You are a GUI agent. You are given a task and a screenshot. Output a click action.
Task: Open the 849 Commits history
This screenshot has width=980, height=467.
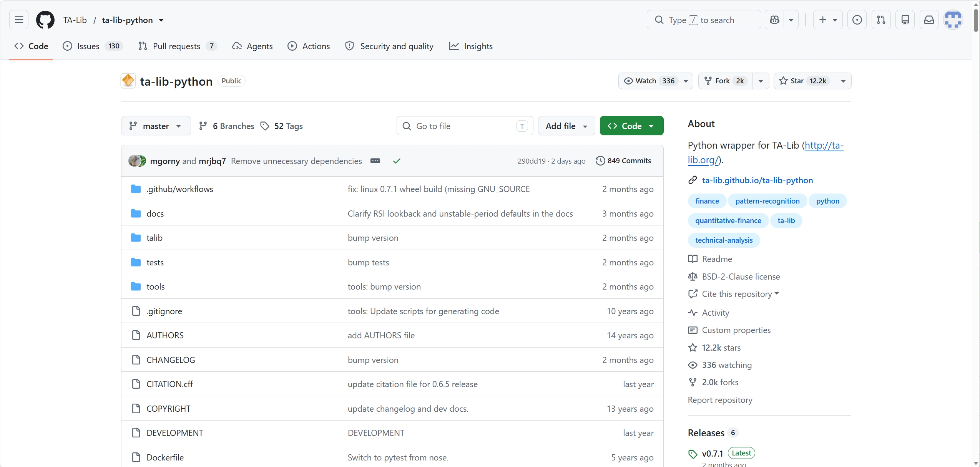tap(623, 161)
